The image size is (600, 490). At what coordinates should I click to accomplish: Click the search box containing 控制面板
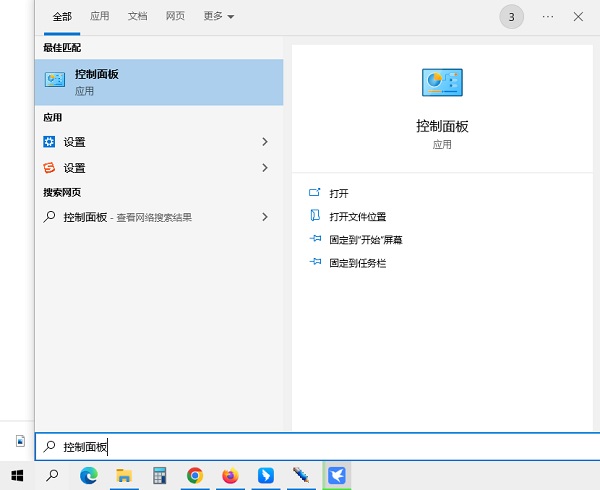coord(300,447)
